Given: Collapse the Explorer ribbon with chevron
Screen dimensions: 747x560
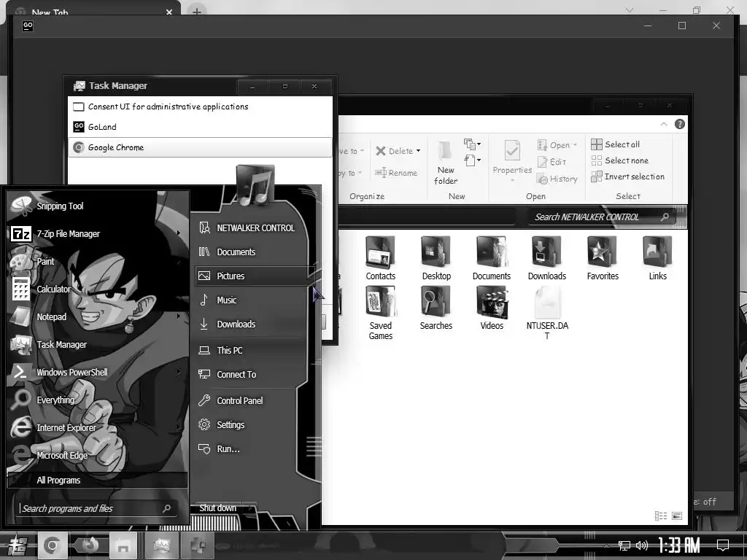Looking at the screenshot, I should coord(664,124).
